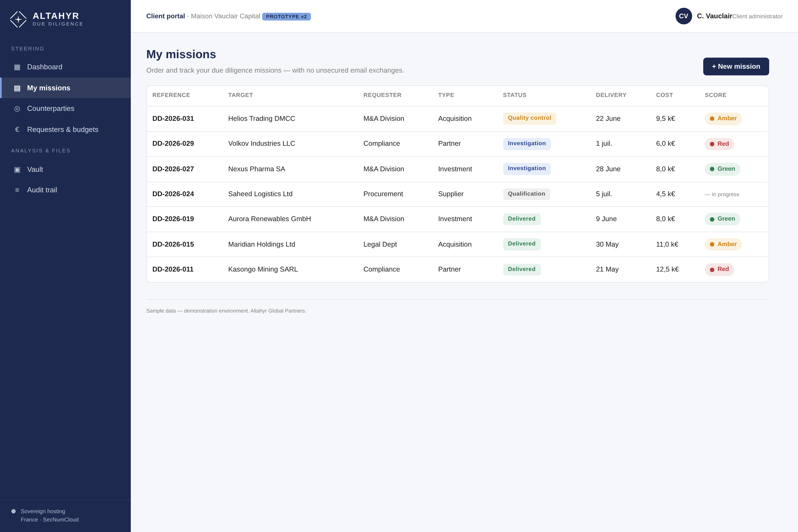
Task: Click the euro icon for Requesters & budgets
Action: click(x=17, y=130)
